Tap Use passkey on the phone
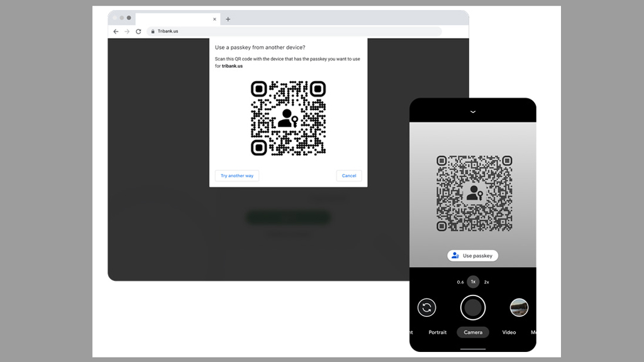 click(x=473, y=256)
